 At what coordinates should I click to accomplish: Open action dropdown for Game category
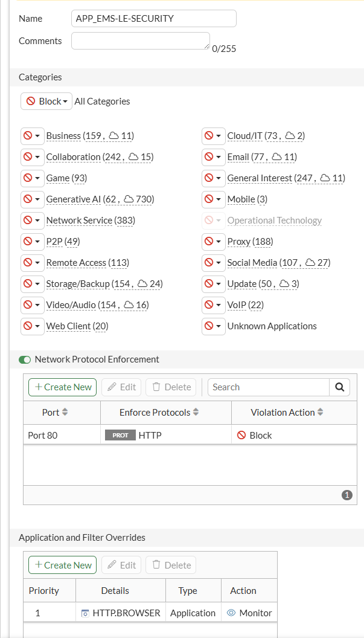tap(33, 178)
